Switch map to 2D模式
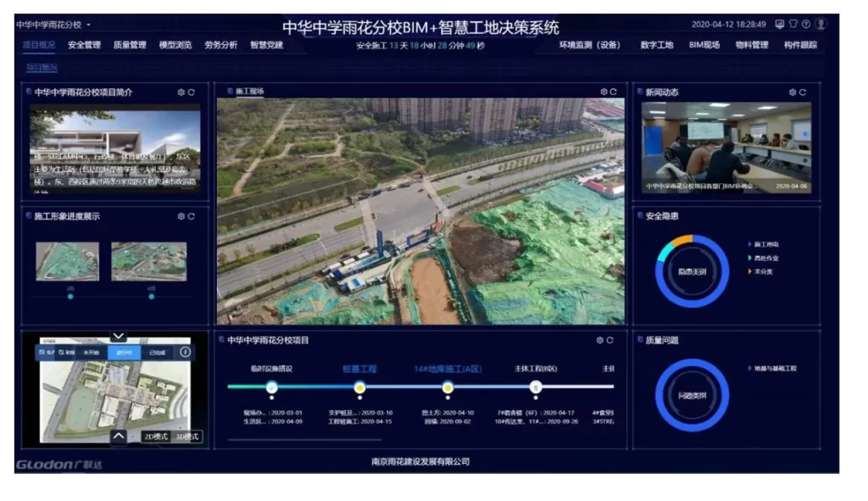 pos(156,437)
